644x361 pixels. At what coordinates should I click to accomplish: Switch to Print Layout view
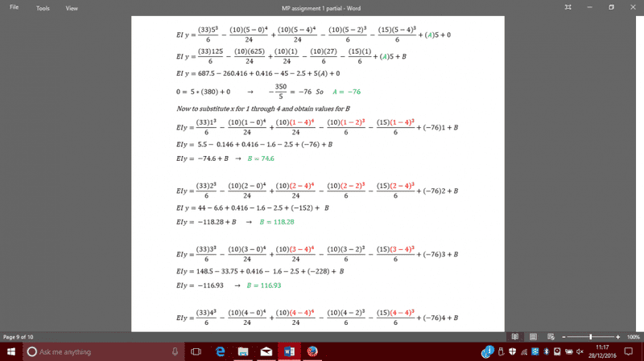pos(533,337)
